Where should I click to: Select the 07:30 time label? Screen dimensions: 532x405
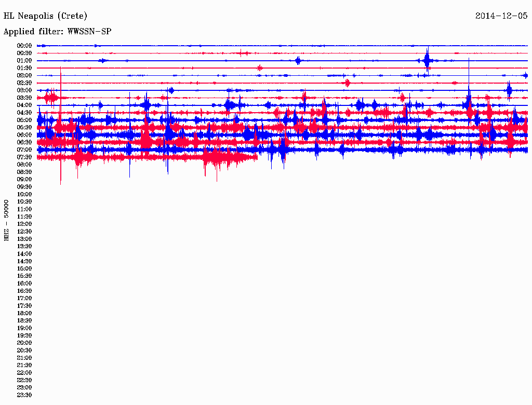tap(24, 157)
